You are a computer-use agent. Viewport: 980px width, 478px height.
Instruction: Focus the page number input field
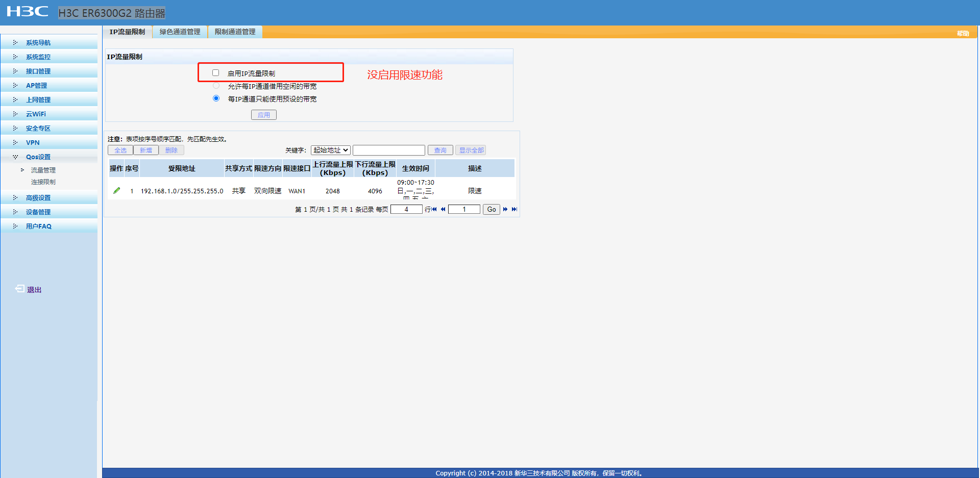coord(464,209)
